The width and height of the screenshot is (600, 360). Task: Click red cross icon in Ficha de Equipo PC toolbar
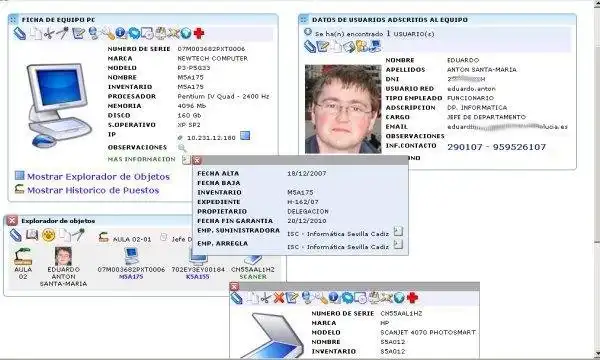[x=199, y=34]
